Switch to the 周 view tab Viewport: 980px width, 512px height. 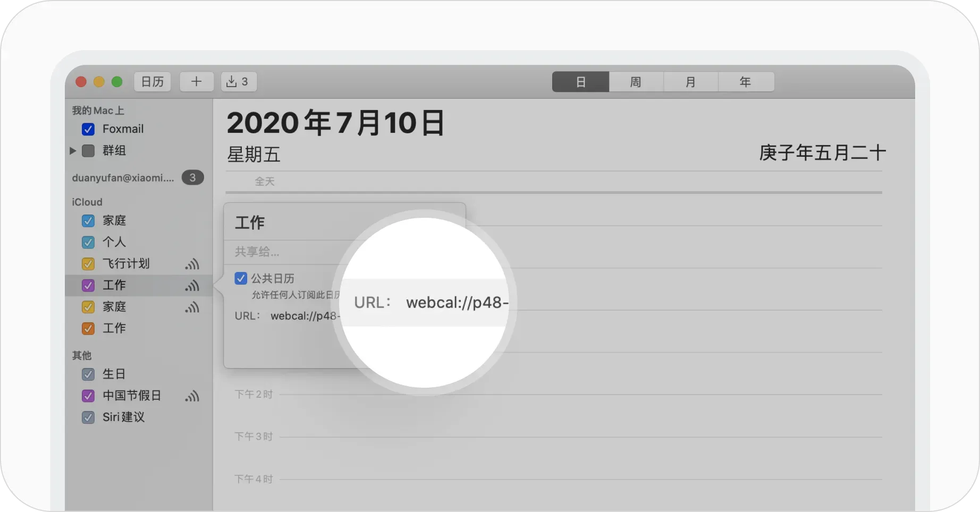coord(636,82)
